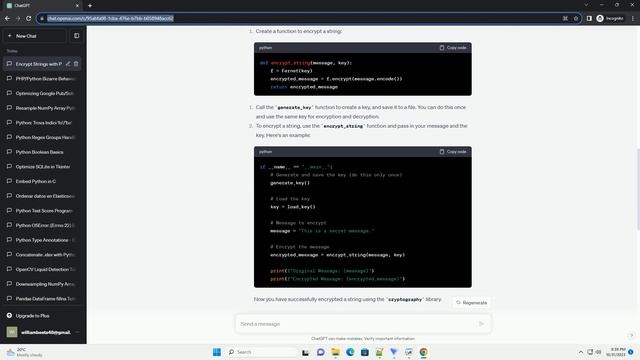
Task: Open the Incognito profile indicator
Action: coord(610,18)
